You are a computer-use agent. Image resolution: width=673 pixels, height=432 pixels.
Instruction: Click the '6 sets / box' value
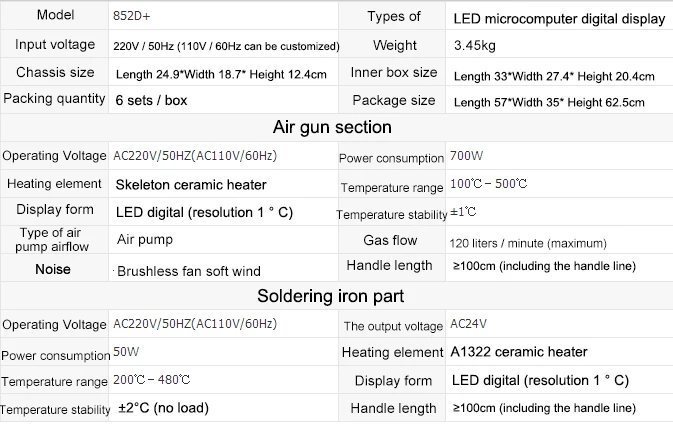click(151, 100)
